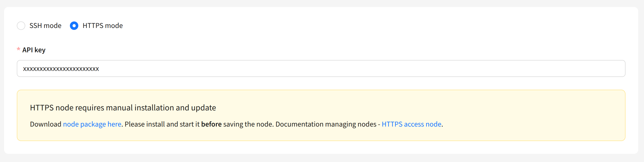Select the SSH mode radio button

[x=21, y=26]
